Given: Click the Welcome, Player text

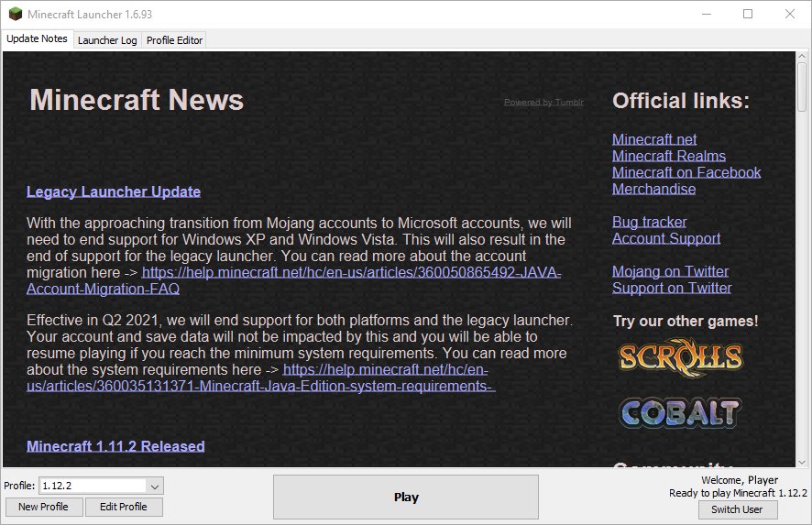Looking at the screenshot, I should pos(740,480).
